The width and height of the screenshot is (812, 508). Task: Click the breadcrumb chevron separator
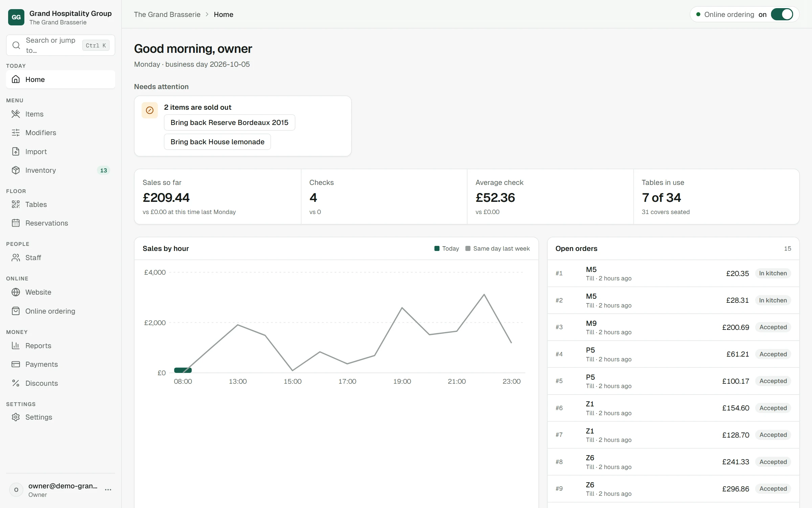[x=207, y=14]
